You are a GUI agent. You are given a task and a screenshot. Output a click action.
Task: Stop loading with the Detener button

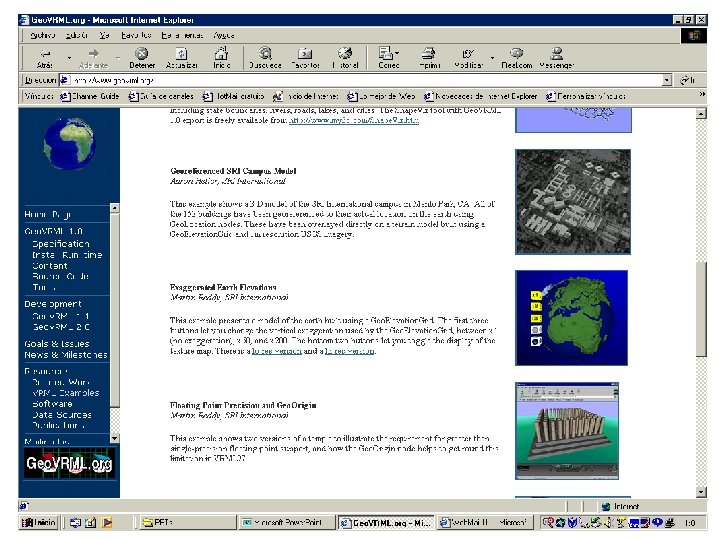click(142, 57)
